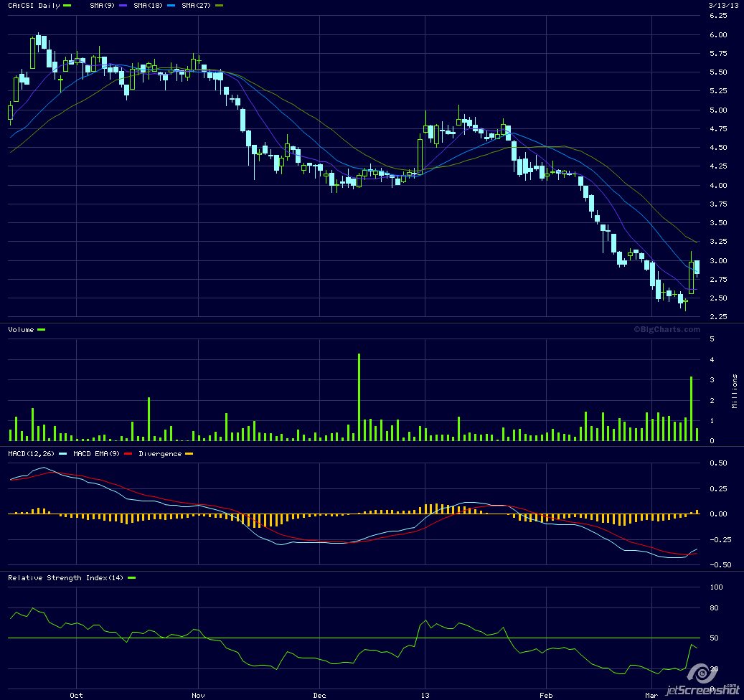Click the blue SMA(18) color swatch
The width and height of the screenshot is (744, 700).
(171, 6)
